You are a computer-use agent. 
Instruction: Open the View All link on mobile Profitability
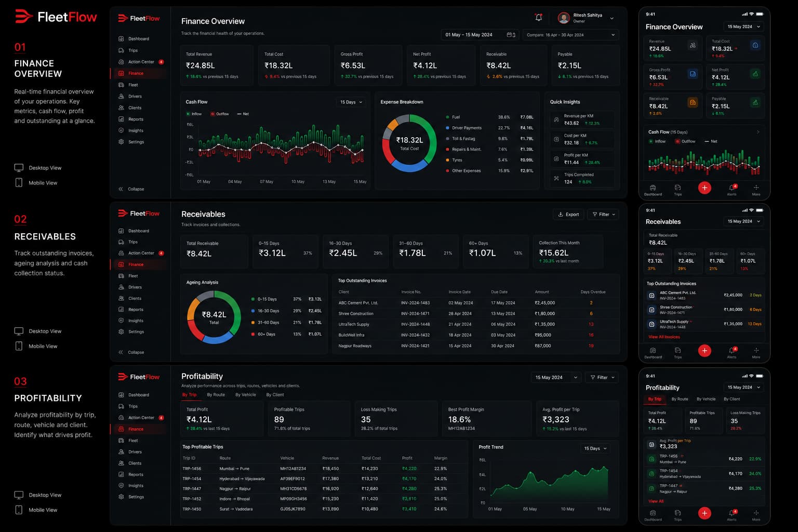tap(656, 501)
